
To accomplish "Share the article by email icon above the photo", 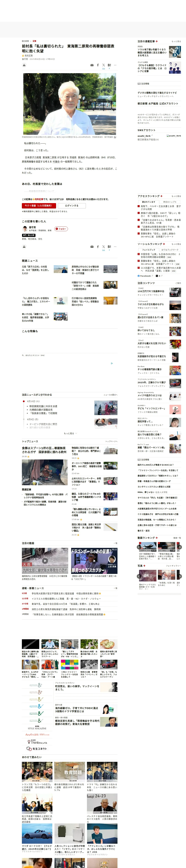I will pyautogui.click(x=92, y=65).
